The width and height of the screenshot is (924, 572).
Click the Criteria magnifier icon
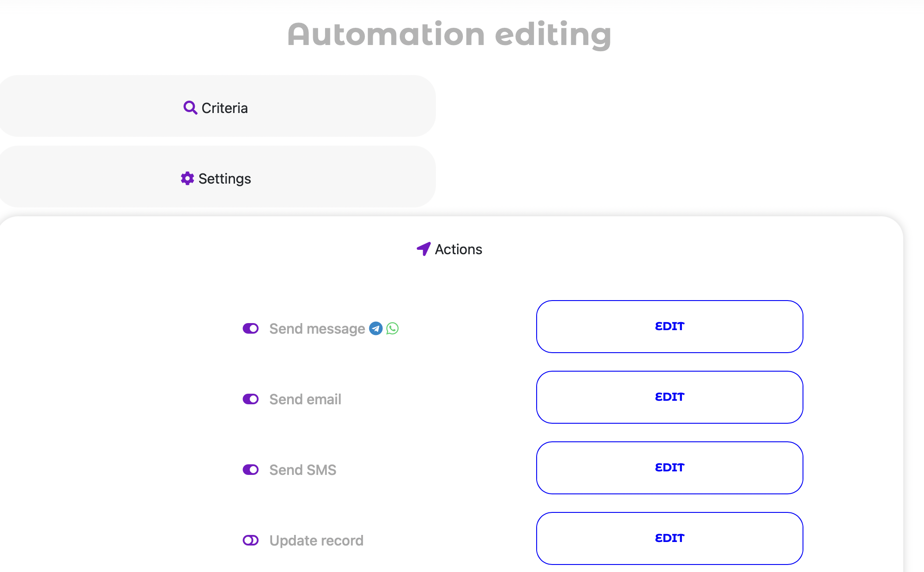coord(190,108)
